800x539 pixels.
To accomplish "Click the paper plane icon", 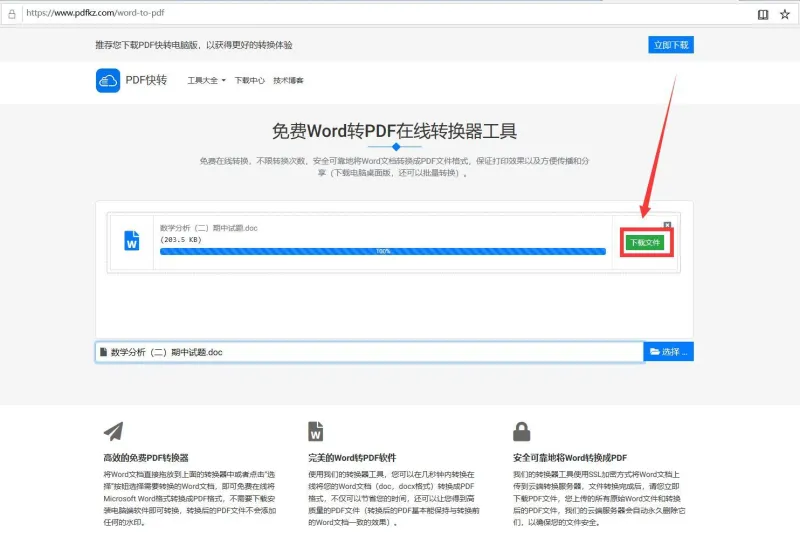I will click(113, 431).
